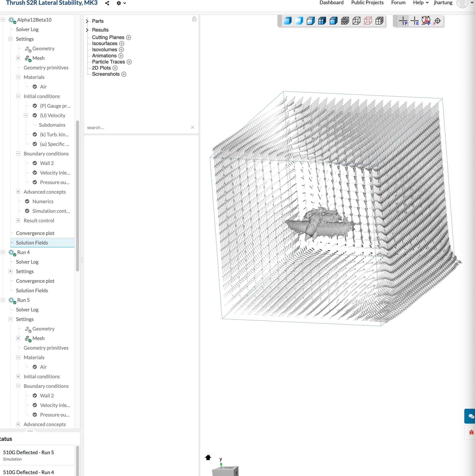Collapse the Alpha12Beta10 run tree node
This screenshot has height=476, width=475.
pyautogui.click(x=3, y=20)
